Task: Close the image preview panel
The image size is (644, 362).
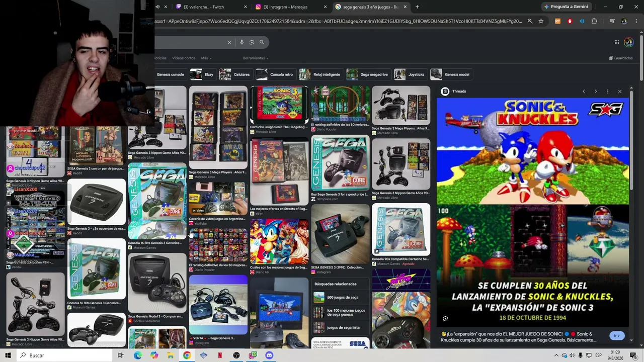Action: (x=620, y=92)
